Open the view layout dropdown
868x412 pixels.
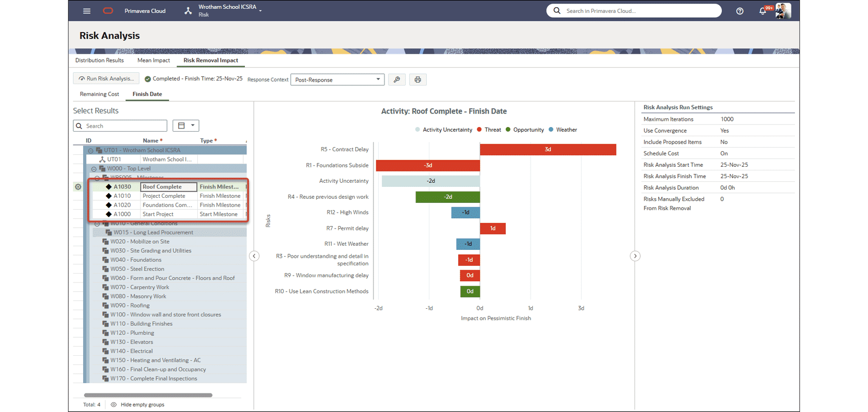click(x=186, y=125)
